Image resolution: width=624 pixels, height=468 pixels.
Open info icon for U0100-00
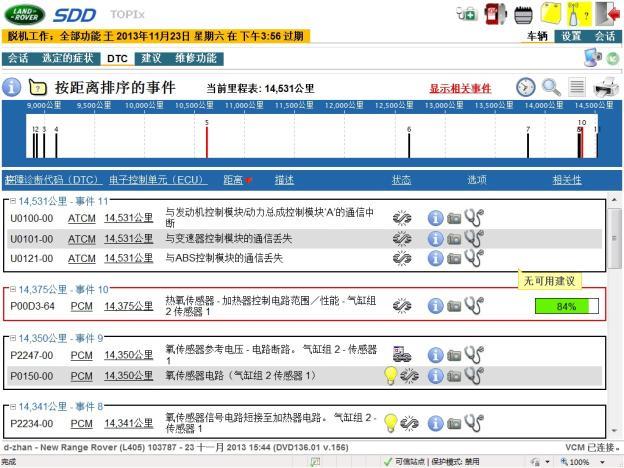pyautogui.click(x=435, y=218)
